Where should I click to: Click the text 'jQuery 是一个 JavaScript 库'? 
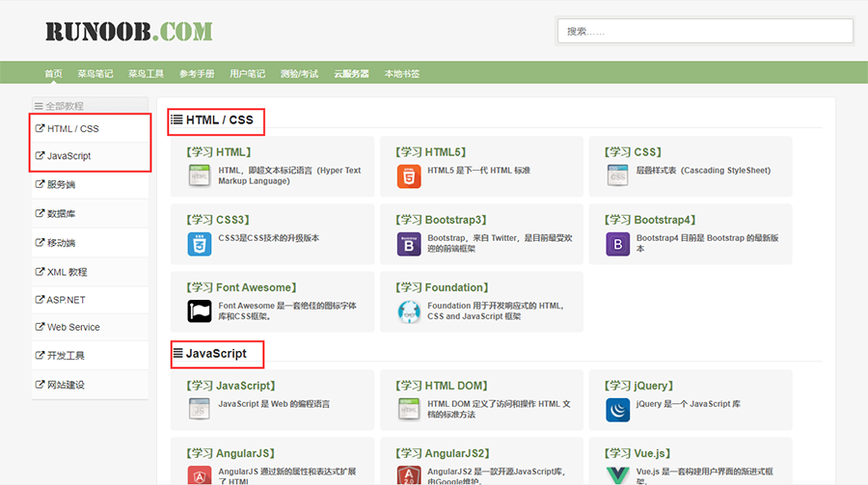click(688, 404)
